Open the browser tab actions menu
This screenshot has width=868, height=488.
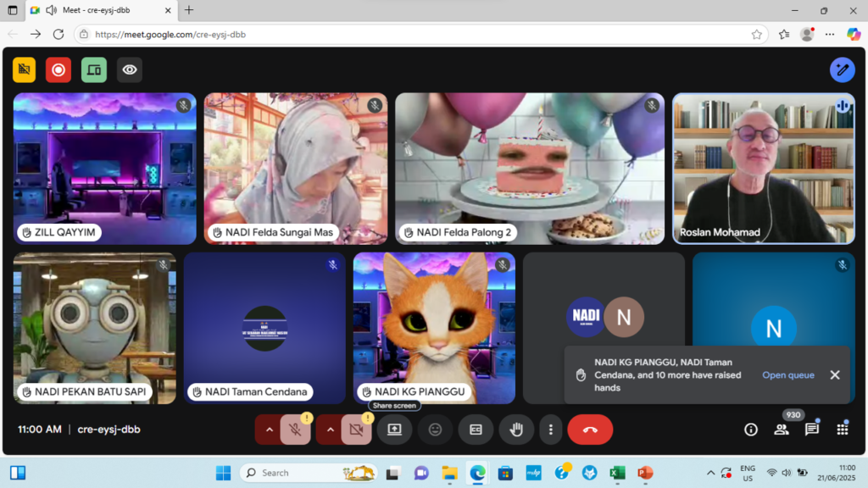click(12, 10)
